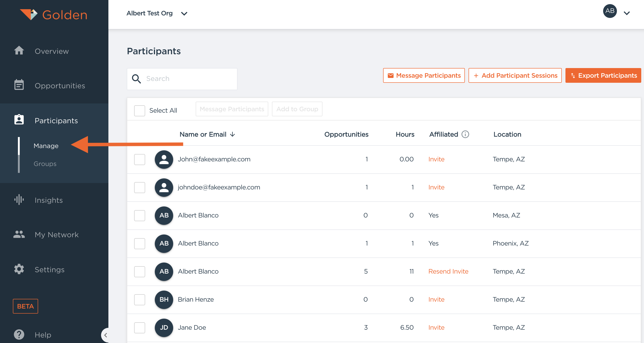Screen dimensions: 644x343
Task: Click the Insights waveform icon
Action: (19, 200)
